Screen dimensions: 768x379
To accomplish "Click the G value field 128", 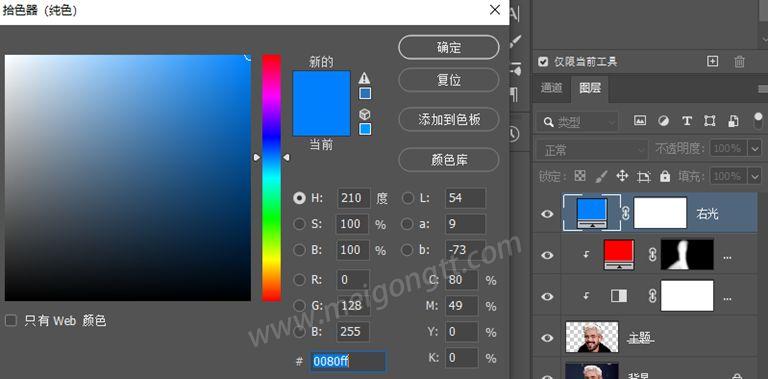I will click(353, 306).
